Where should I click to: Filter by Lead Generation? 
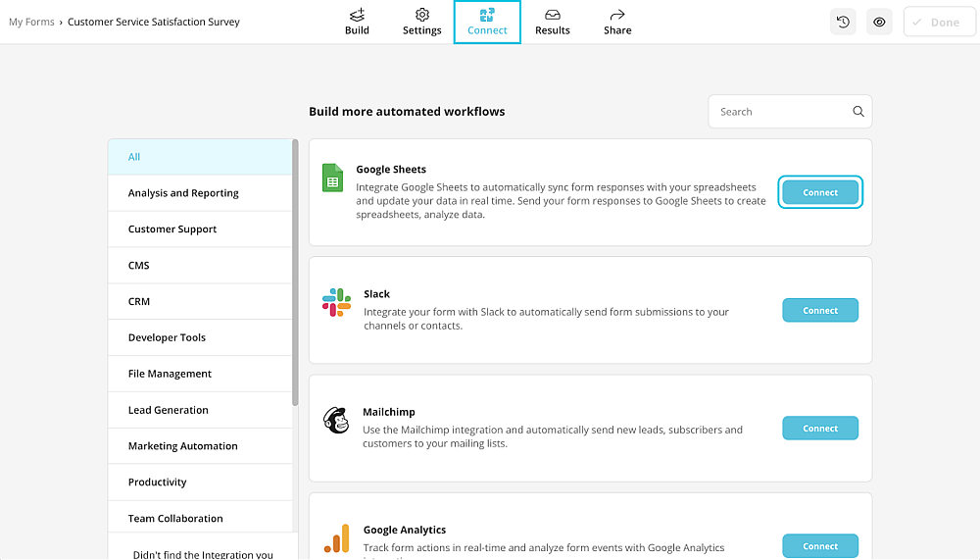tap(200, 410)
